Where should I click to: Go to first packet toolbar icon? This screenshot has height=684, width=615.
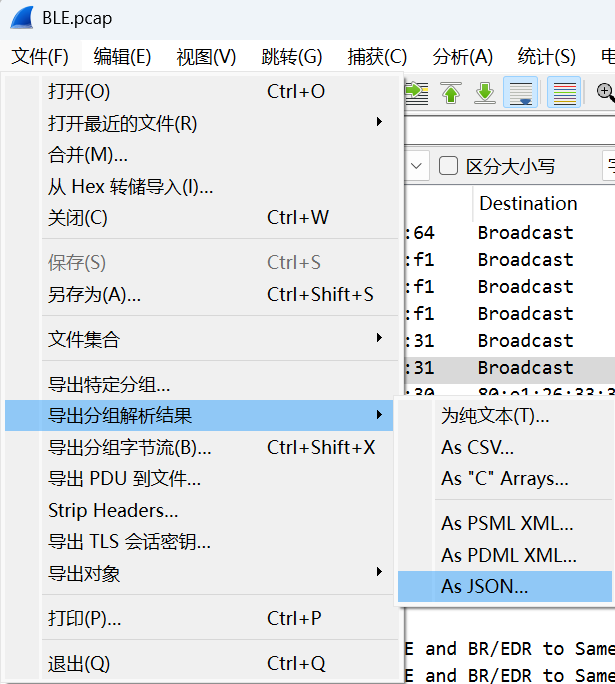coord(451,92)
